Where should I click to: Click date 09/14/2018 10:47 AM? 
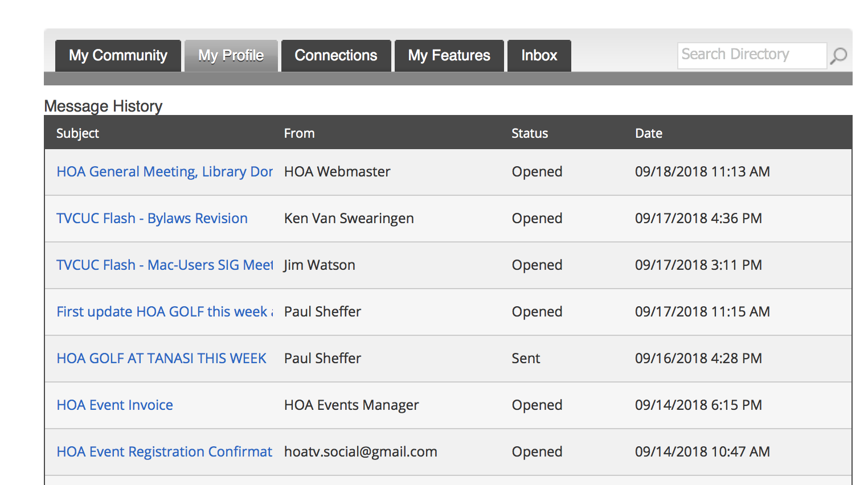702,452
